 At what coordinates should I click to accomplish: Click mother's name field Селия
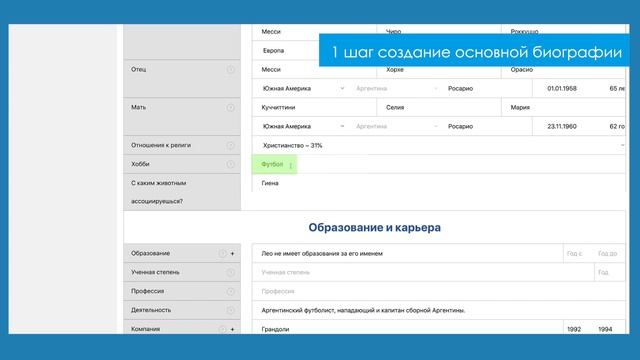(x=439, y=108)
